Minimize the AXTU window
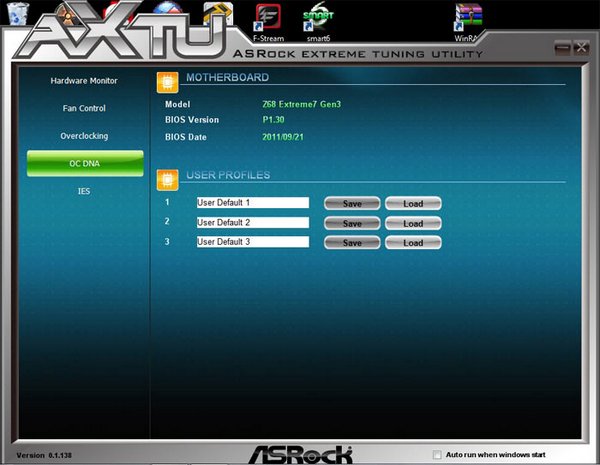Screen dimensions: 600x465 [x=562, y=48]
